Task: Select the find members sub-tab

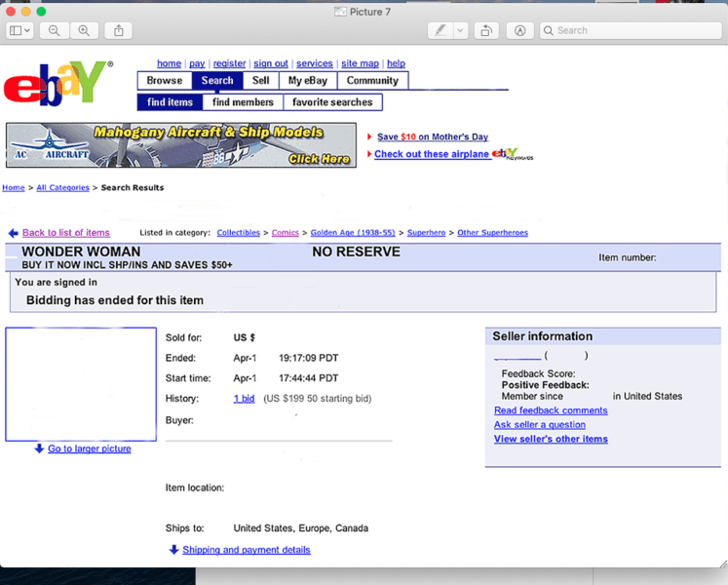Action: (x=243, y=102)
